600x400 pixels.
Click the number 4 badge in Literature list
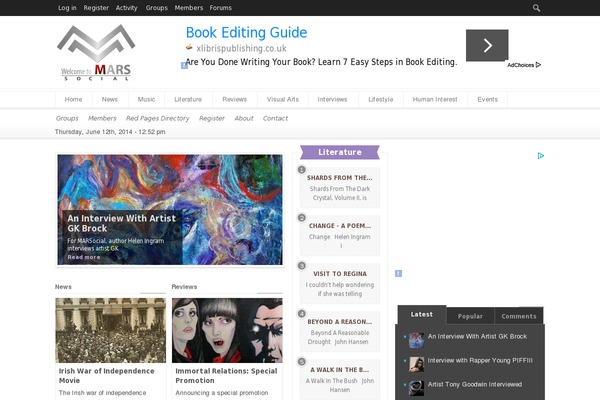pos(302,314)
